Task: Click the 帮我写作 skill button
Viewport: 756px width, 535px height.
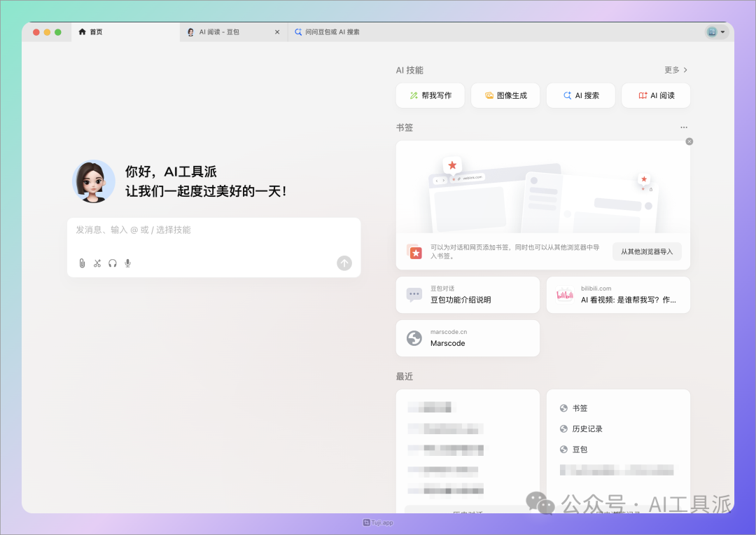Action: [x=430, y=95]
